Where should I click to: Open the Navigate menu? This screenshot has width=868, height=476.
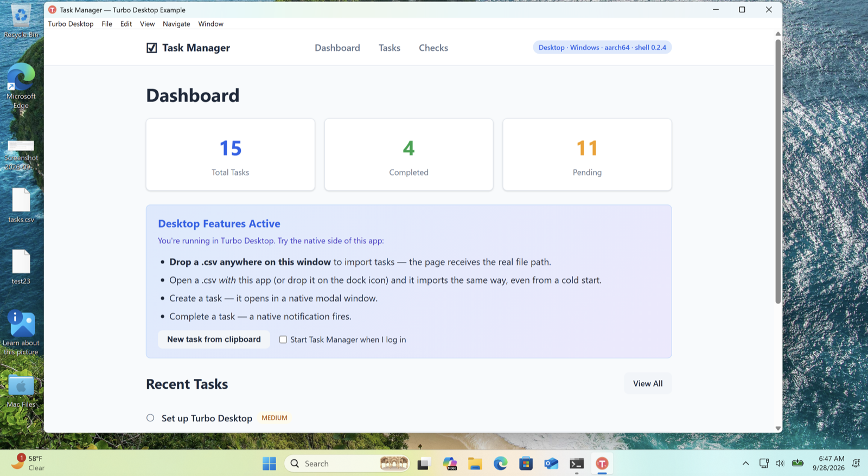176,24
